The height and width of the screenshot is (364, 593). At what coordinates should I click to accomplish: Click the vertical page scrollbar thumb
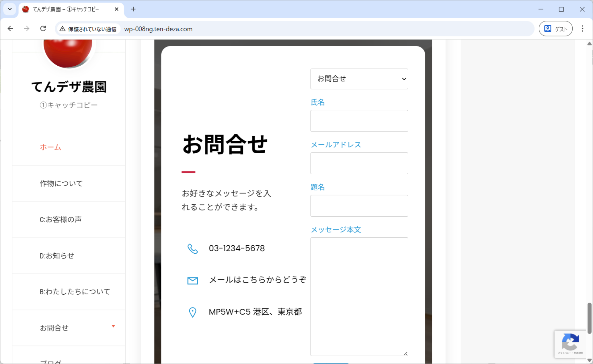pyautogui.click(x=589, y=318)
